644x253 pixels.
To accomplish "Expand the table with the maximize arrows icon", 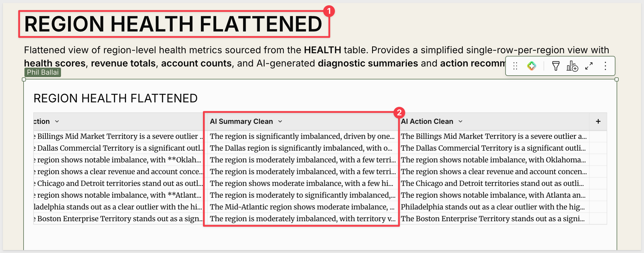I will [589, 66].
